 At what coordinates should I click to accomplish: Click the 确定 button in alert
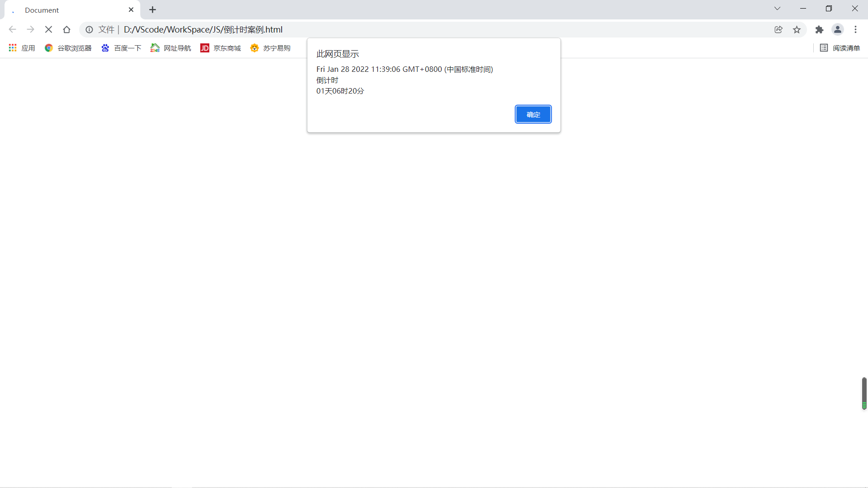point(533,114)
